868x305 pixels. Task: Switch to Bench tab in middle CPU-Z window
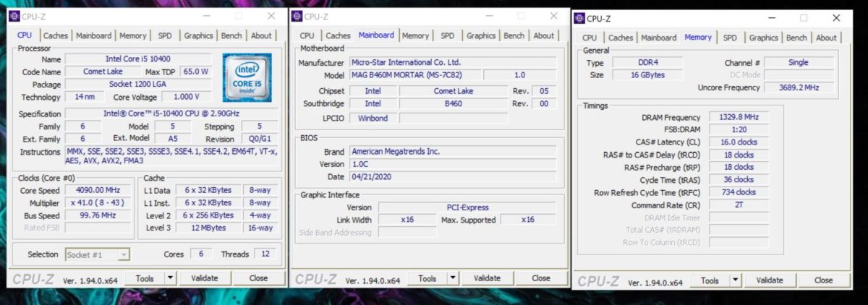(x=514, y=35)
